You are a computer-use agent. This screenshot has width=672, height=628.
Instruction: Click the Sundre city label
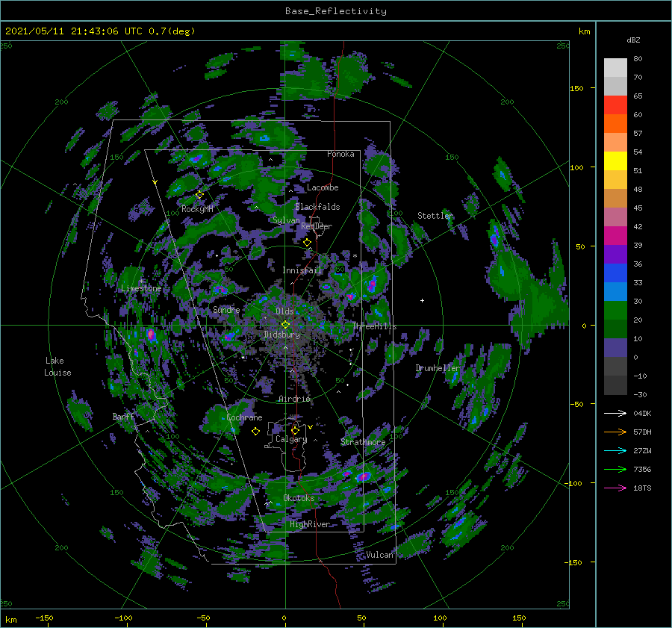(226, 309)
